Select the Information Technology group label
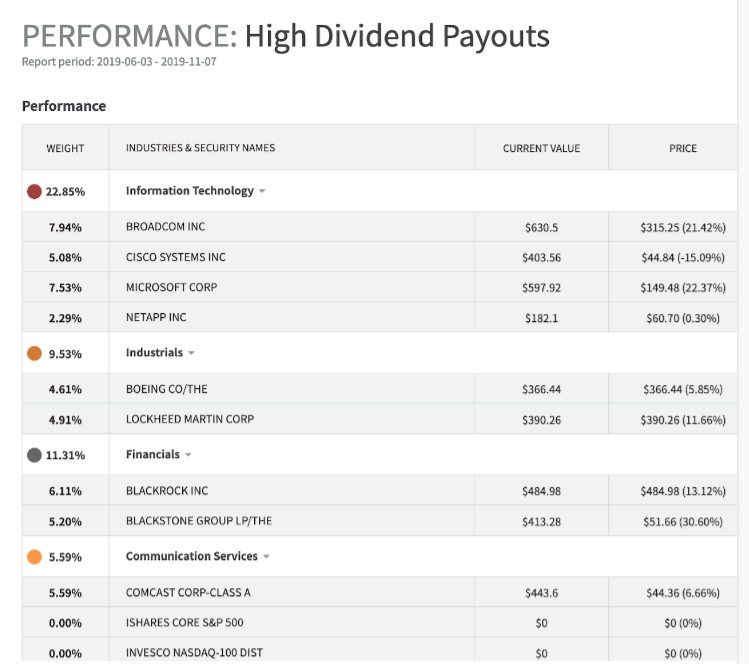The width and height of the screenshot is (749, 664). 190,191
